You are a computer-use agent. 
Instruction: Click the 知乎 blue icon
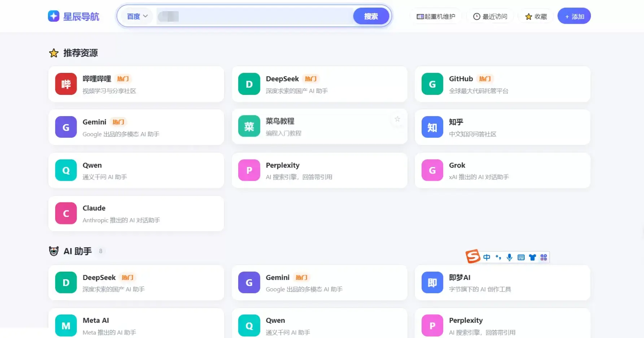click(432, 127)
